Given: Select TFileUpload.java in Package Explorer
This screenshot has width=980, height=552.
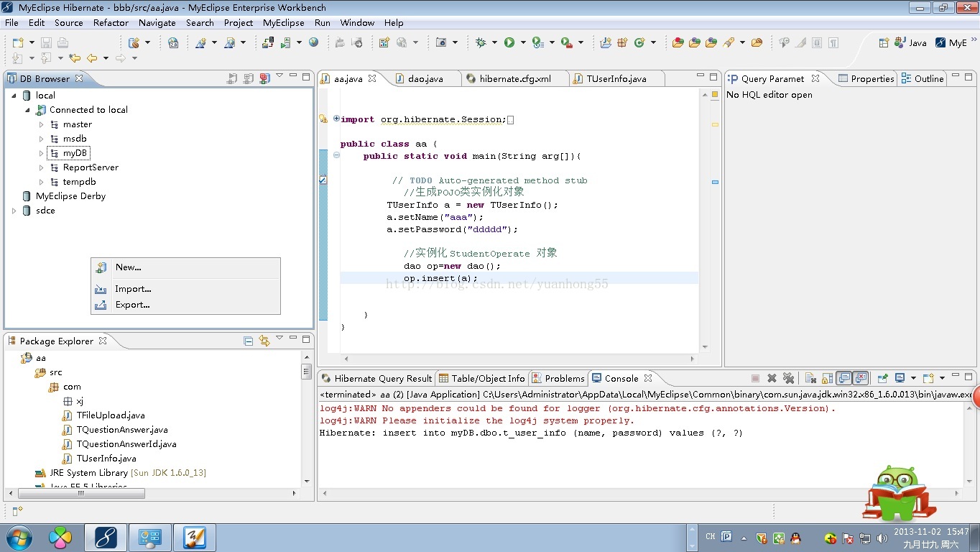Looking at the screenshot, I should click(x=111, y=415).
